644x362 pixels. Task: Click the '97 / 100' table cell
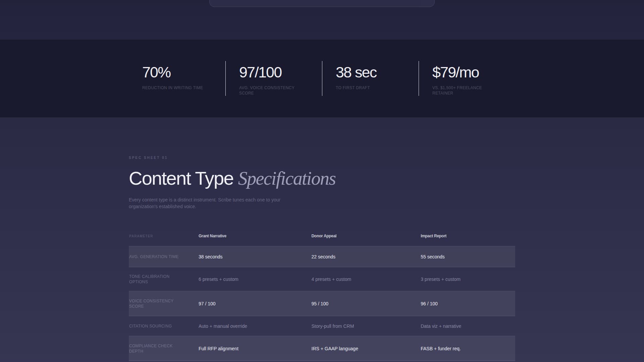(207, 304)
